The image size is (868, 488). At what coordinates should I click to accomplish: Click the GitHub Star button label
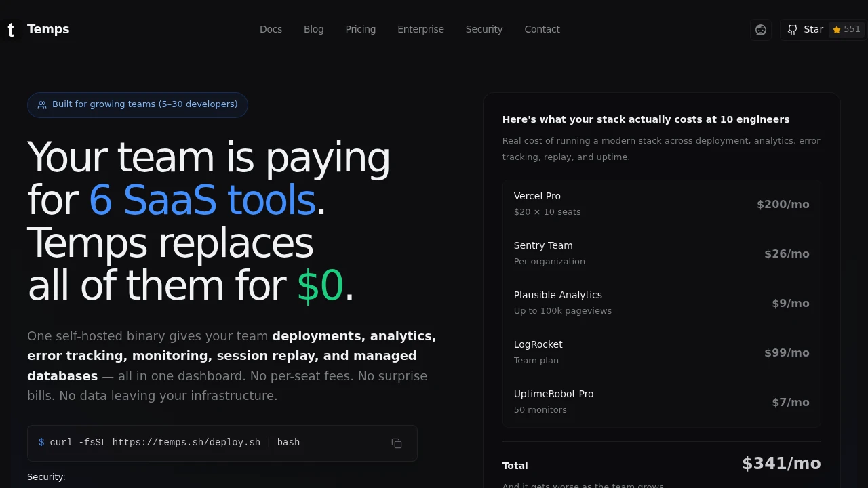point(813,29)
